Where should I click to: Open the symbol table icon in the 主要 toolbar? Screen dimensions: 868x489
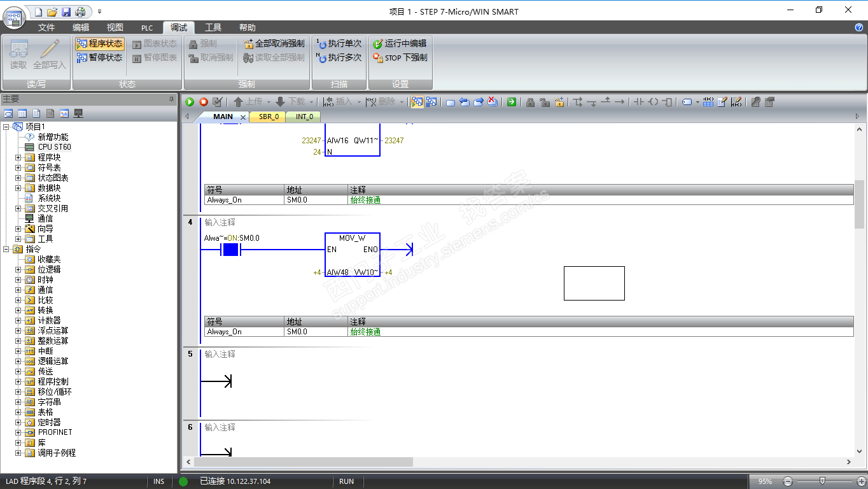(8, 113)
